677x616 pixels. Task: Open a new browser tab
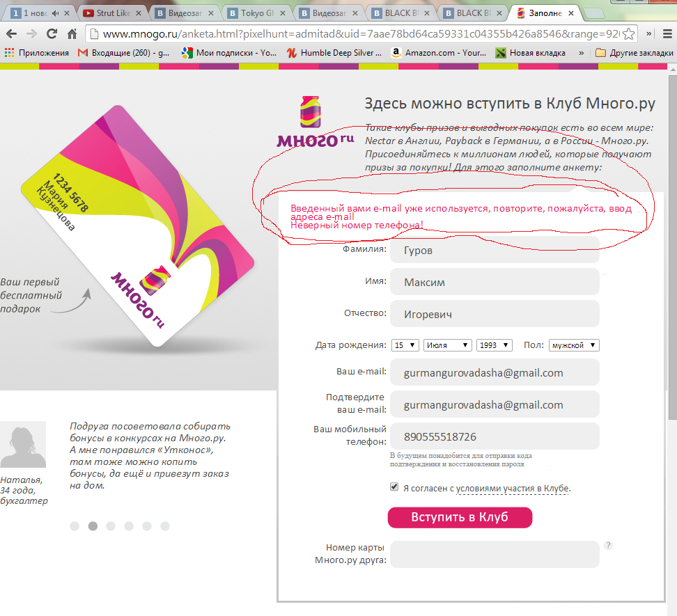595,14
